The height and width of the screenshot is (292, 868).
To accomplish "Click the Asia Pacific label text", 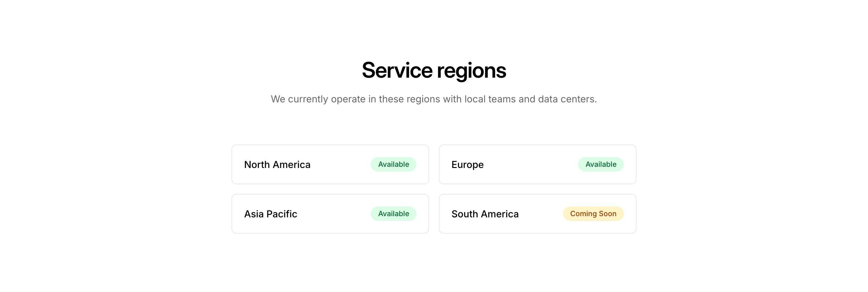I will (x=270, y=214).
